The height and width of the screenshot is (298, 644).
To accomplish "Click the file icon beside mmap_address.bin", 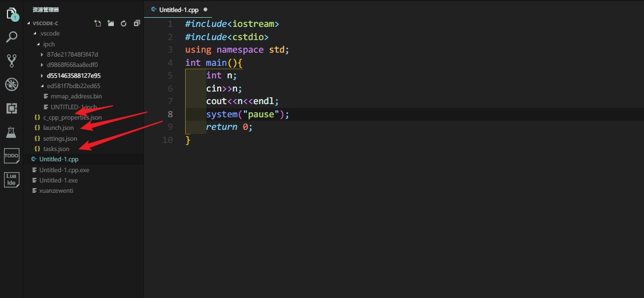I will [x=46, y=96].
